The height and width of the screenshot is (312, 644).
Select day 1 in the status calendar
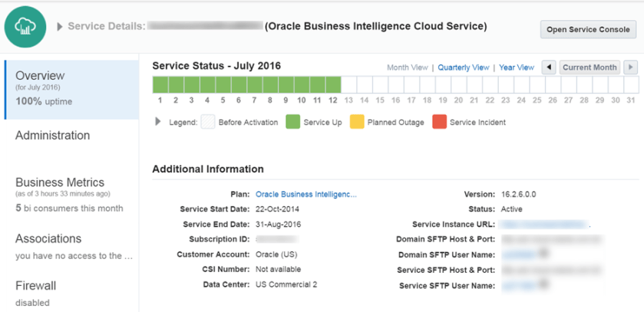coord(160,84)
